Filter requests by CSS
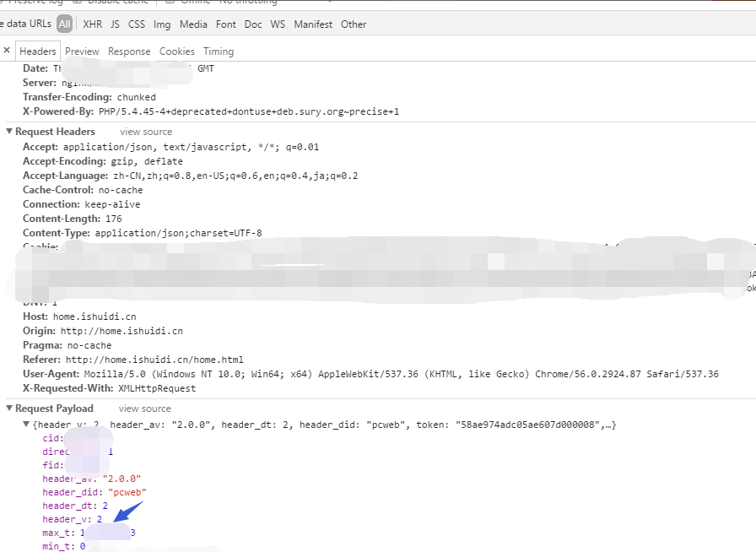 click(x=137, y=24)
